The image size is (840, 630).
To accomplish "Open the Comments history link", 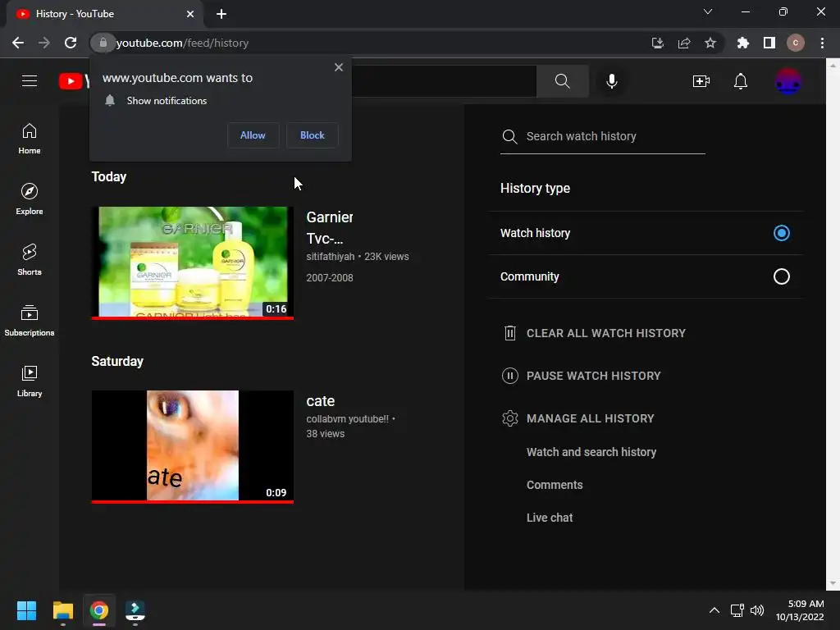I will [x=555, y=485].
